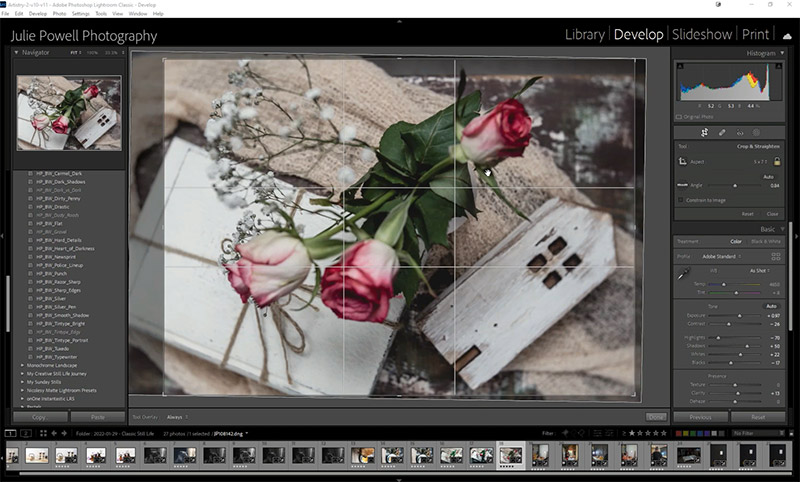
Task: Select the Straighten level tool icon
Action: 682,185
